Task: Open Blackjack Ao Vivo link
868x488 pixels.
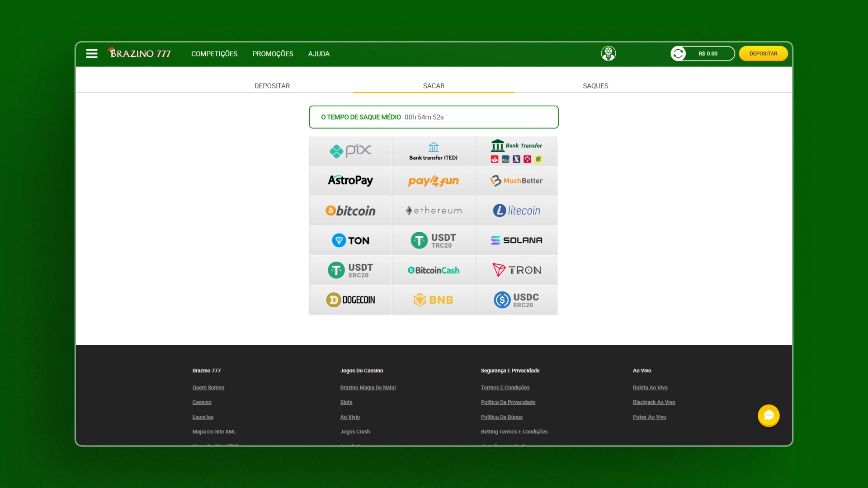Action: 654,403
